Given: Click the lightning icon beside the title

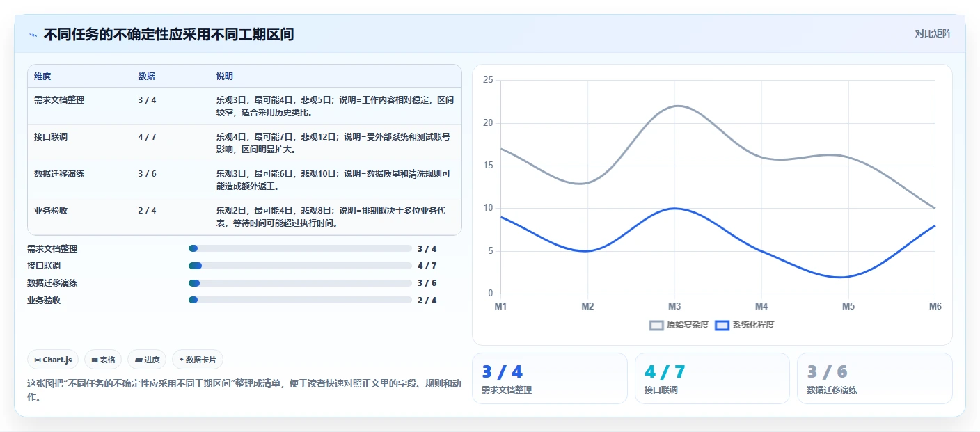Looking at the screenshot, I should coord(33,35).
